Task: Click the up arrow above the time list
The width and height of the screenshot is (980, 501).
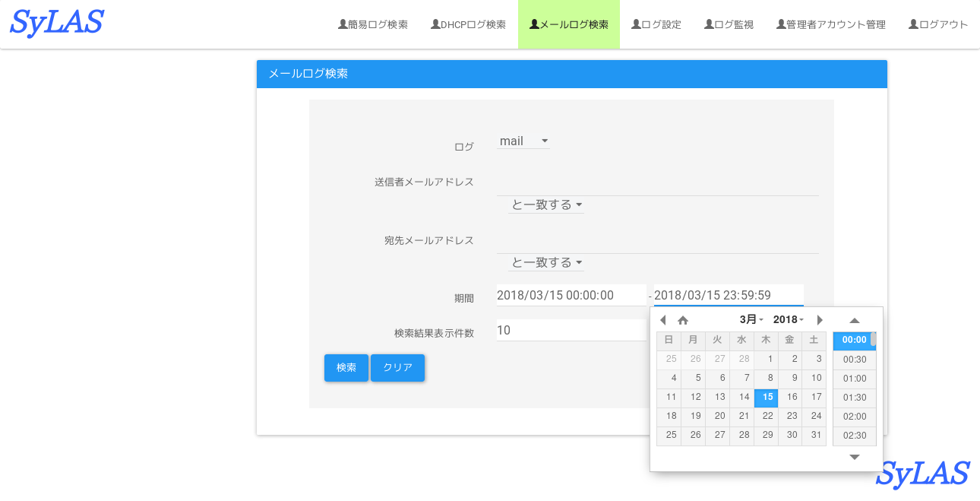Action: pyautogui.click(x=855, y=321)
